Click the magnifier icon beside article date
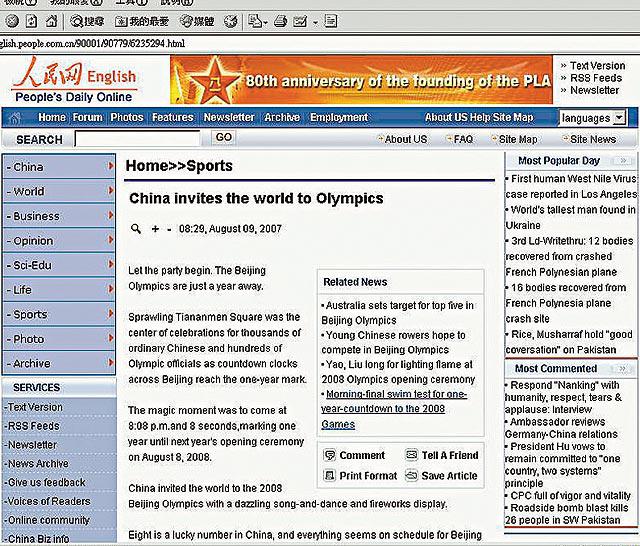The image size is (640, 546). pos(136,229)
